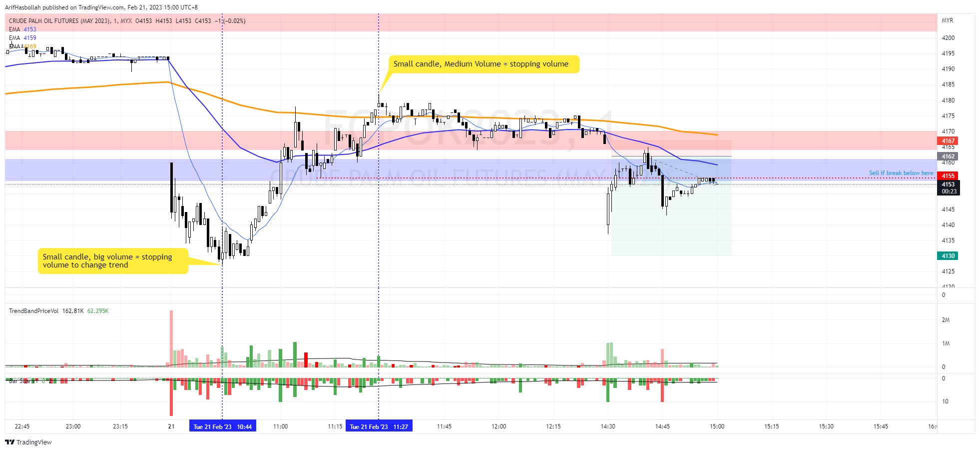Click the gray 4162 price label

tap(948, 156)
